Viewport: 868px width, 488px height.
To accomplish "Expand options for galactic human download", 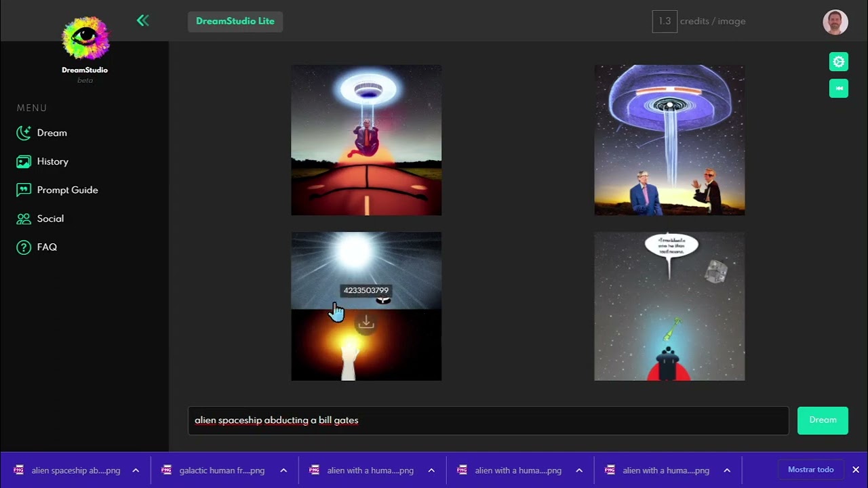I will click(x=283, y=470).
